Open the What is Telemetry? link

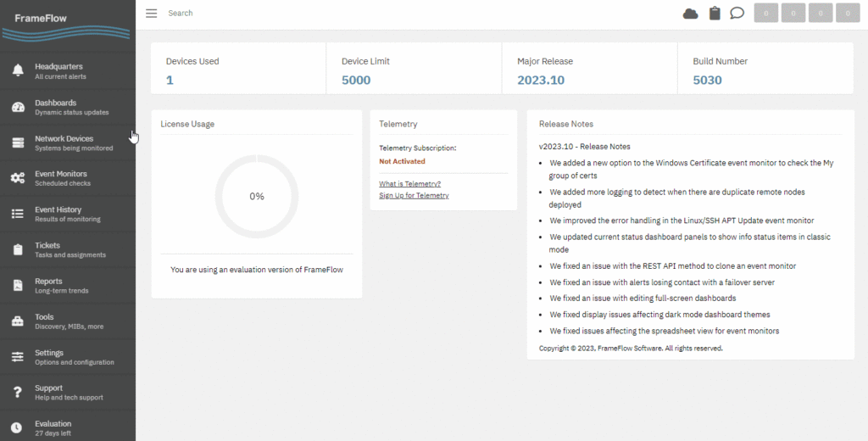[409, 184]
